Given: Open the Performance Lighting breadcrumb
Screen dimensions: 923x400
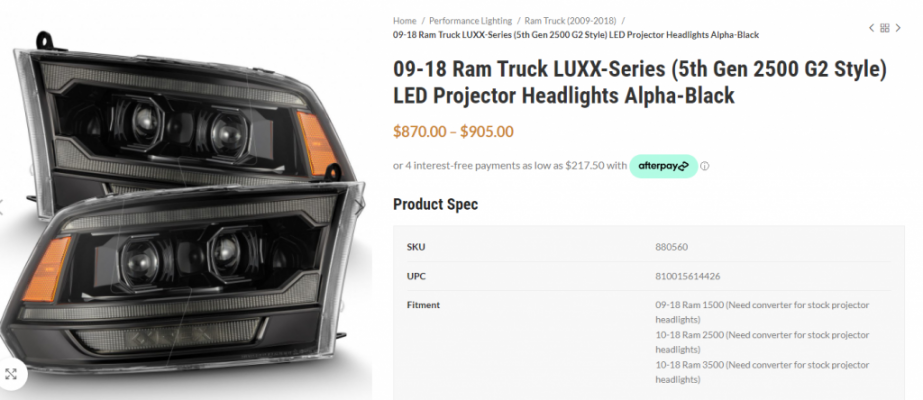Looking at the screenshot, I should (470, 21).
